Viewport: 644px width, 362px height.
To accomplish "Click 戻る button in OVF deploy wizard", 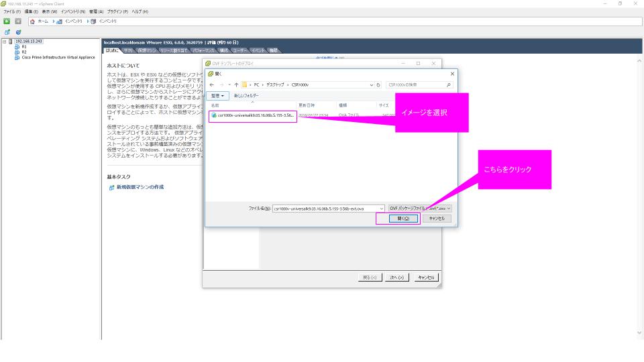I will pyautogui.click(x=370, y=278).
